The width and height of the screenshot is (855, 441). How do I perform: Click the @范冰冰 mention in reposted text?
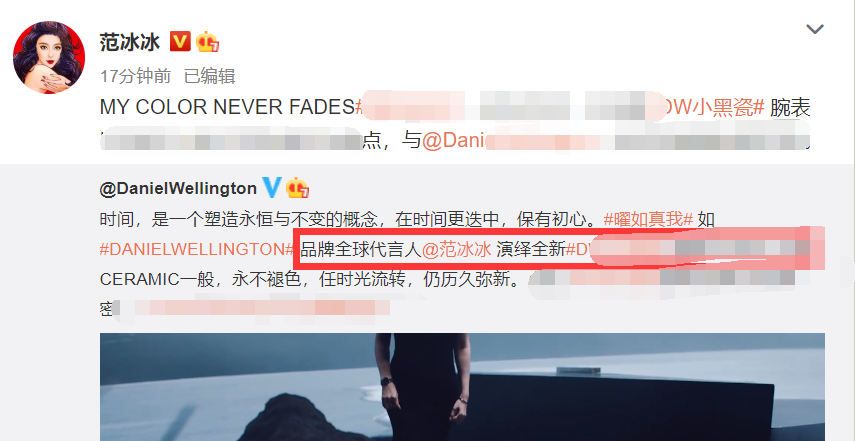[457, 250]
